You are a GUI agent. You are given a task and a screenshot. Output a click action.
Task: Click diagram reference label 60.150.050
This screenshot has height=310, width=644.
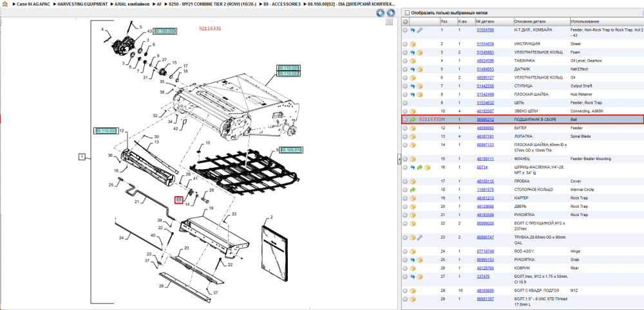(165, 31)
